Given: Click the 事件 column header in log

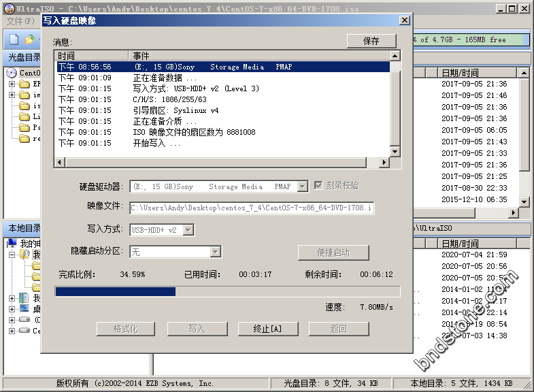Looking at the screenshot, I should [x=259, y=56].
